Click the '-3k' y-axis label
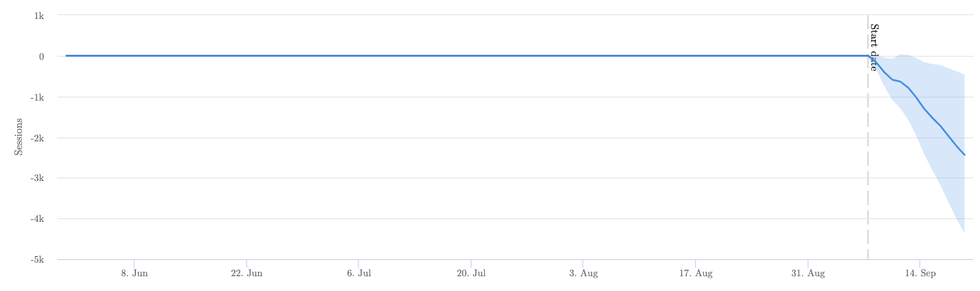This screenshot has width=980, height=291. coord(37,178)
